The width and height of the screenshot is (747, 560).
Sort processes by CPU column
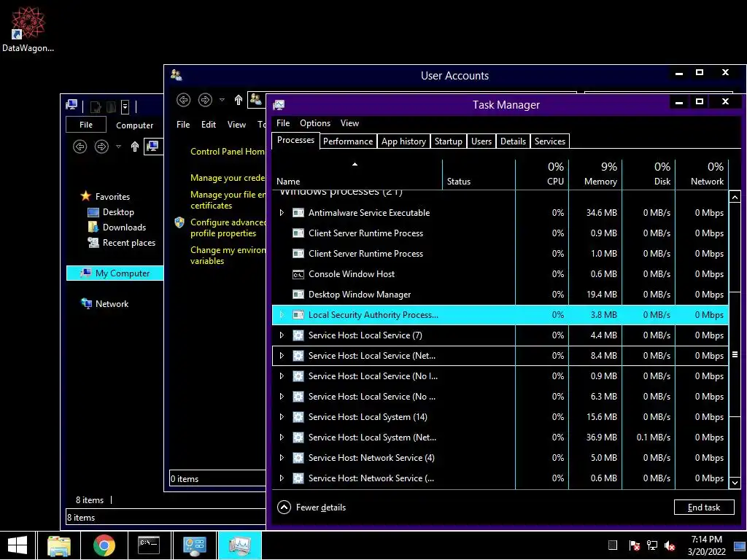[x=542, y=174]
